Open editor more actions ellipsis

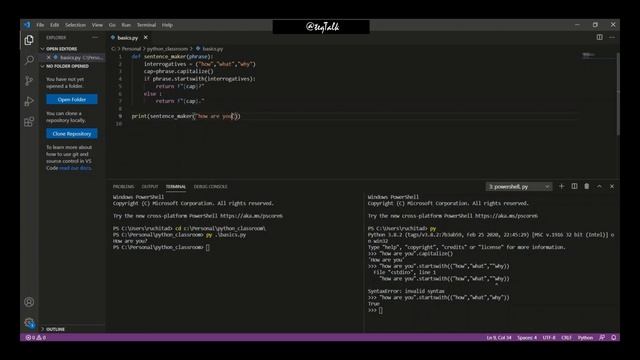pos(612,37)
